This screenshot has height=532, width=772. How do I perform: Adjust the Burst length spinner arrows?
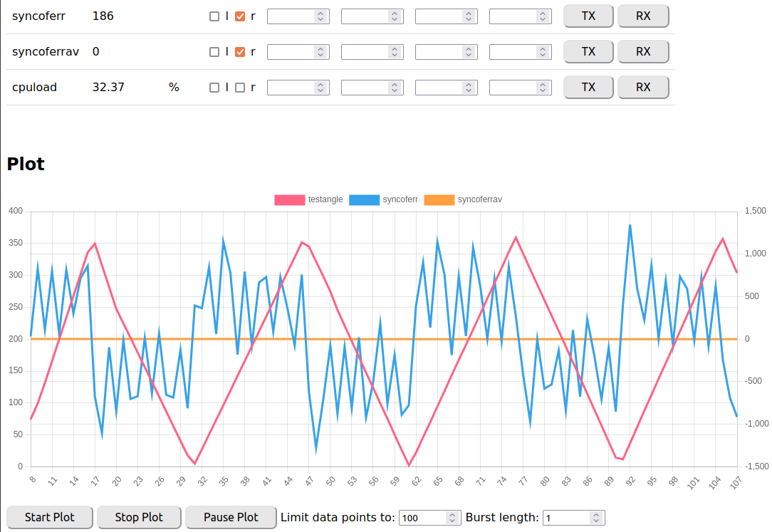pos(597,518)
